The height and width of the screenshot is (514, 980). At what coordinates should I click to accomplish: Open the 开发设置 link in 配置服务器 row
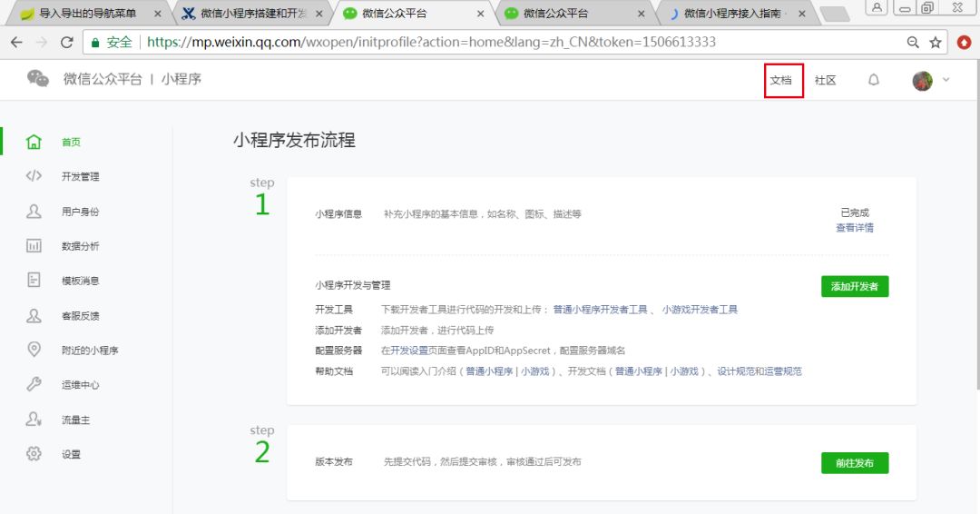pyautogui.click(x=410, y=351)
